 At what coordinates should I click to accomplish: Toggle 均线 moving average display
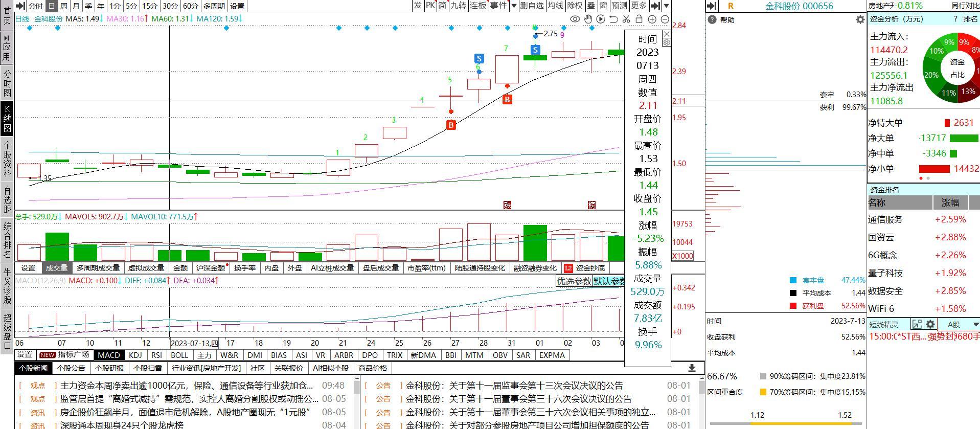(555, 6)
